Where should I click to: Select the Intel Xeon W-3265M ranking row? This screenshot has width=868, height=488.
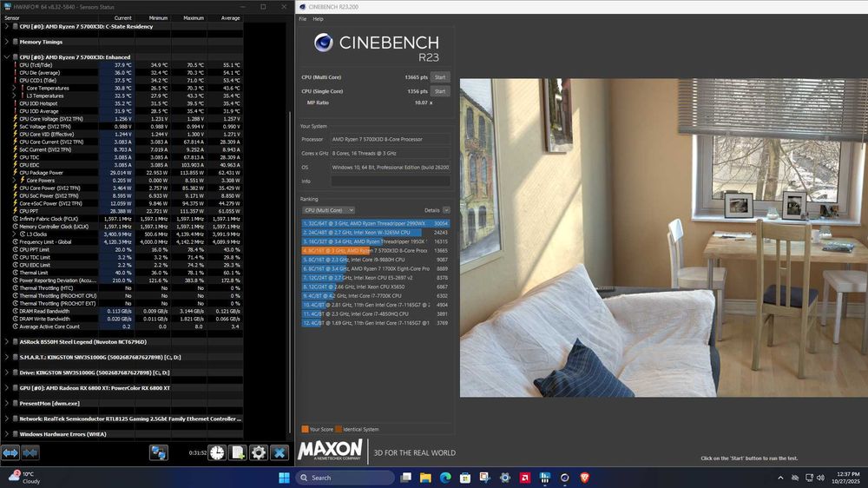(x=376, y=233)
